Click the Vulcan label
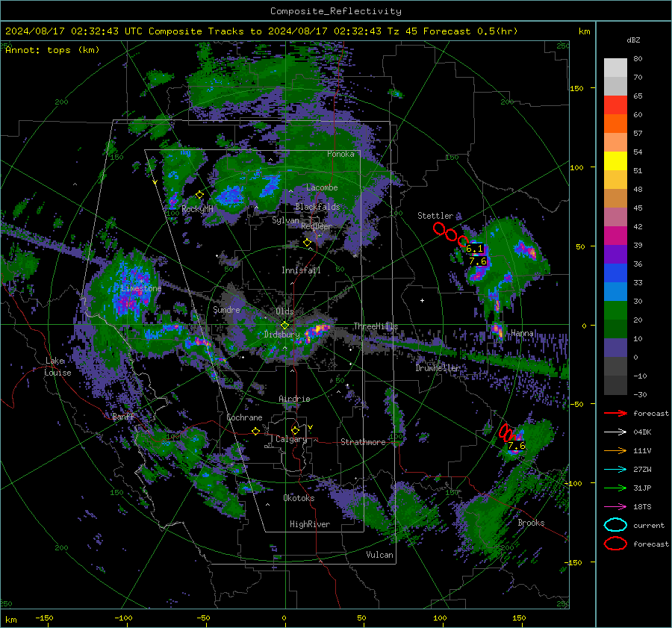The width and height of the screenshot is (672, 628). click(x=380, y=555)
